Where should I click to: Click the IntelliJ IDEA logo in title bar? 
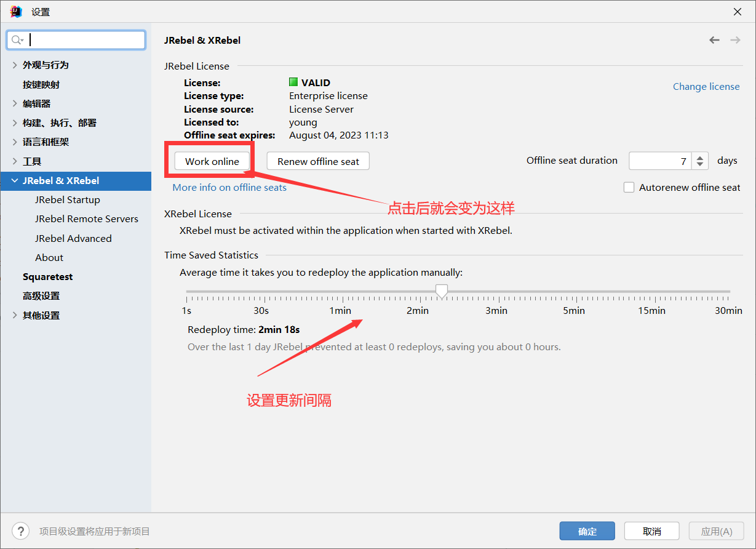tap(16, 12)
